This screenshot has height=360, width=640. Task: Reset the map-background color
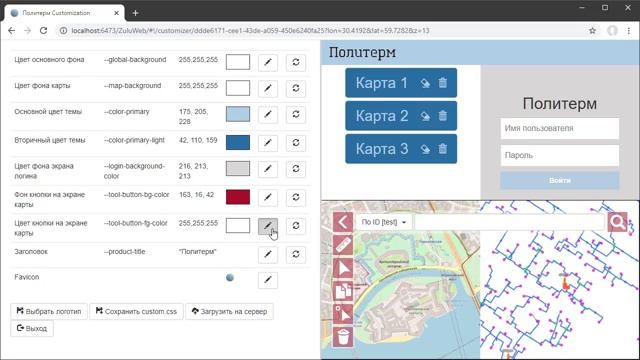point(296,88)
